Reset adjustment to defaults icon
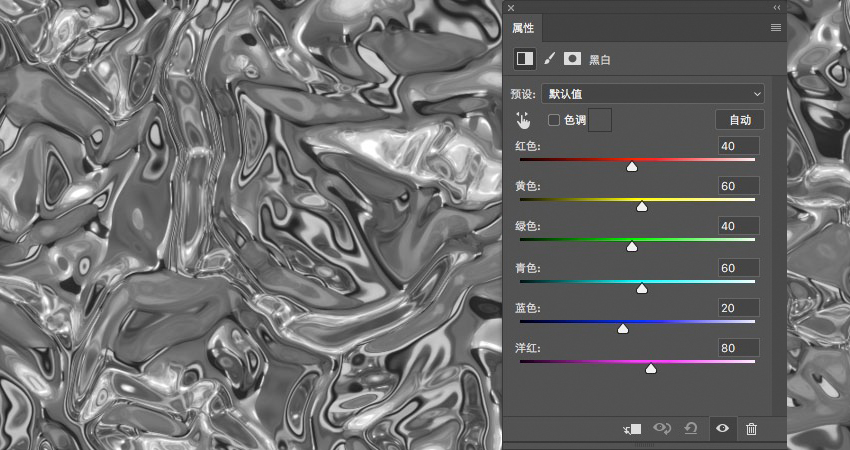This screenshot has width=850, height=450. pos(691,429)
